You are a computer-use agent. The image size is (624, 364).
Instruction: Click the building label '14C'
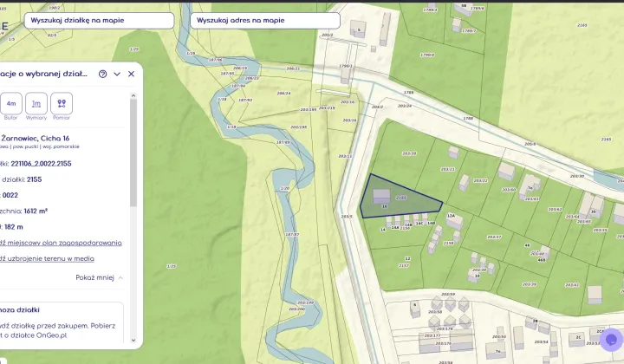pos(419,224)
